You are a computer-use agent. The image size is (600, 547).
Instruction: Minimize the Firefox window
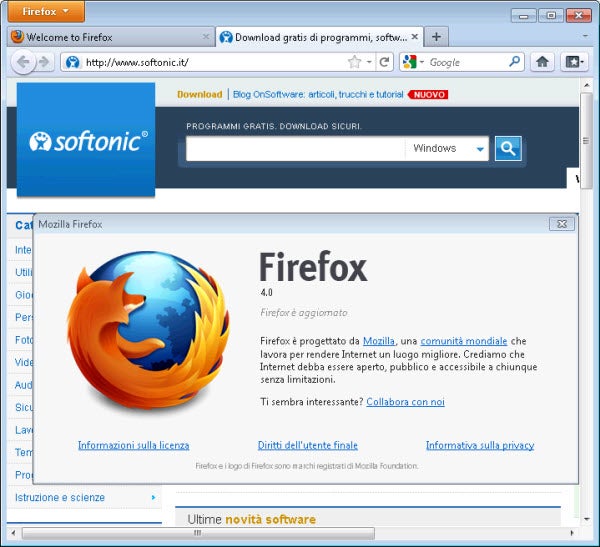(x=523, y=15)
